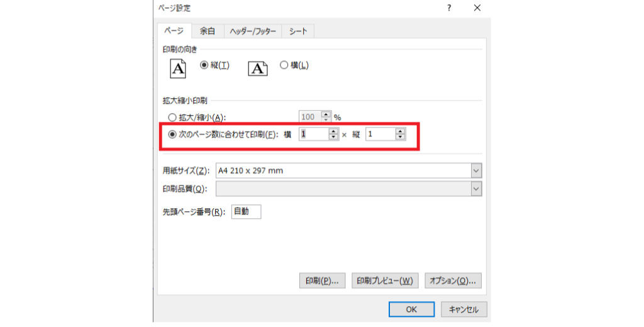Go to the シート sheet tab

[x=298, y=31]
